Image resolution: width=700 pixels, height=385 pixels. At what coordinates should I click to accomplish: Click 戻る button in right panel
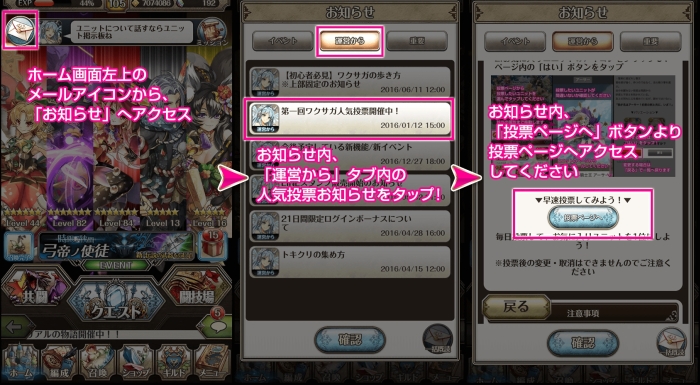point(517,307)
